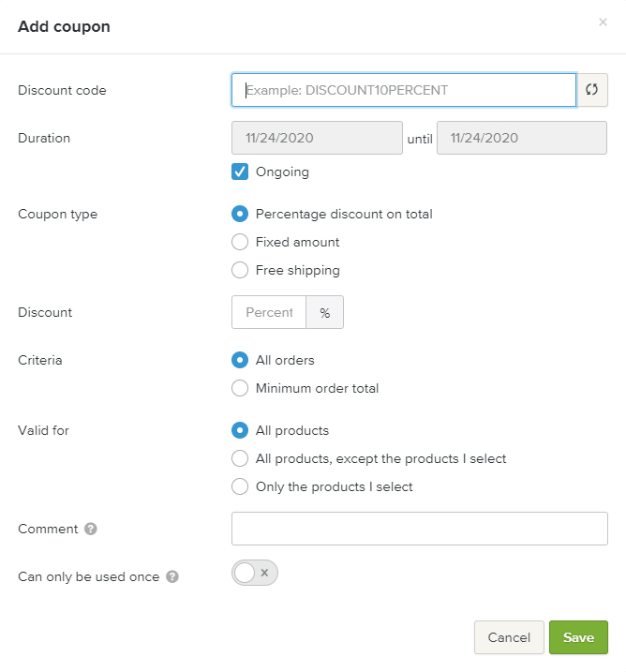Click the Comment help question mark icon
Image resolution: width=626 pixels, height=672 pixels.
[91, 529]
